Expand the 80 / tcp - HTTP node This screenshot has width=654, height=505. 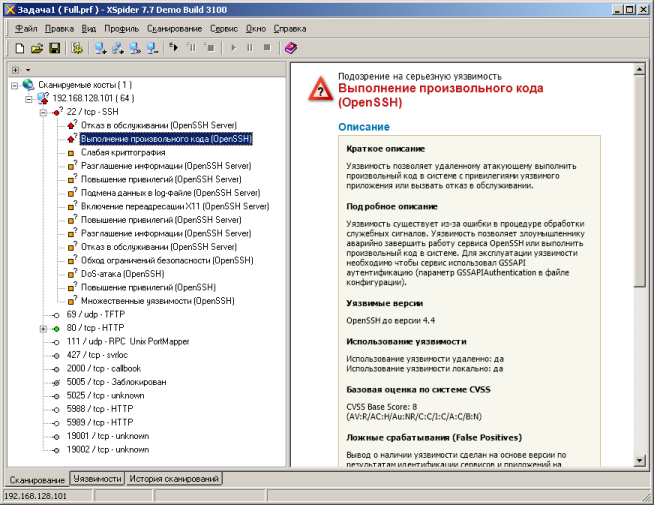[x=43, y=329]
